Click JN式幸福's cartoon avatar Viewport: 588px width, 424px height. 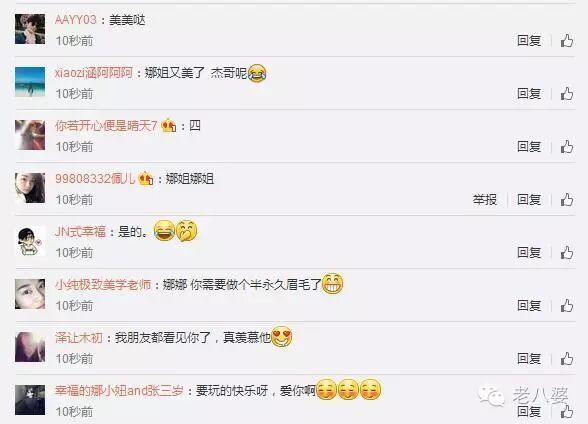pyautogui.click(x=30, y=241)
